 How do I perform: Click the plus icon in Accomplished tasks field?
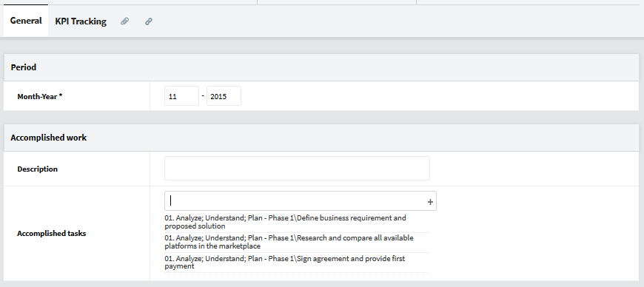tap(430, 202)
